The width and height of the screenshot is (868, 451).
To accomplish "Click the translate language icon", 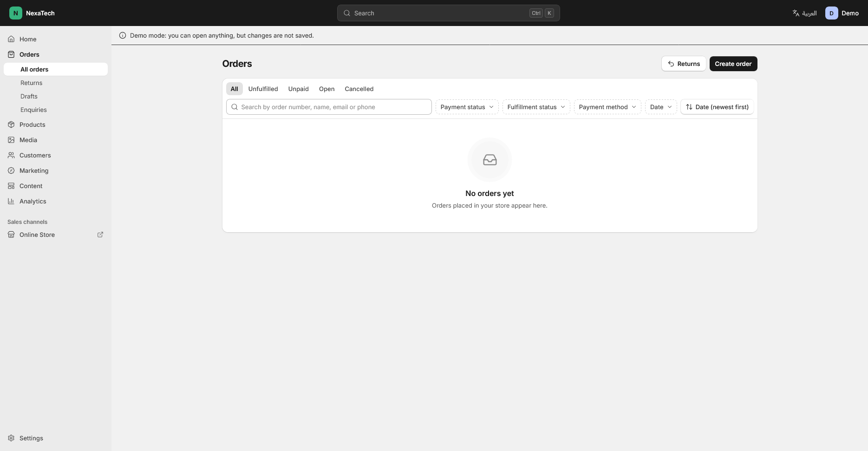I will [x=796, y=13].
